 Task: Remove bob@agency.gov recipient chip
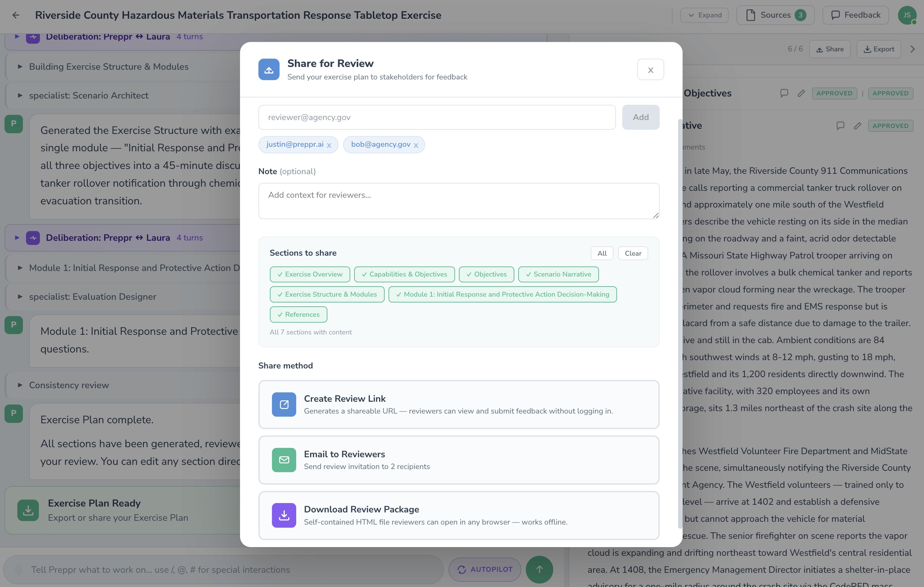[x=416, y=145]
